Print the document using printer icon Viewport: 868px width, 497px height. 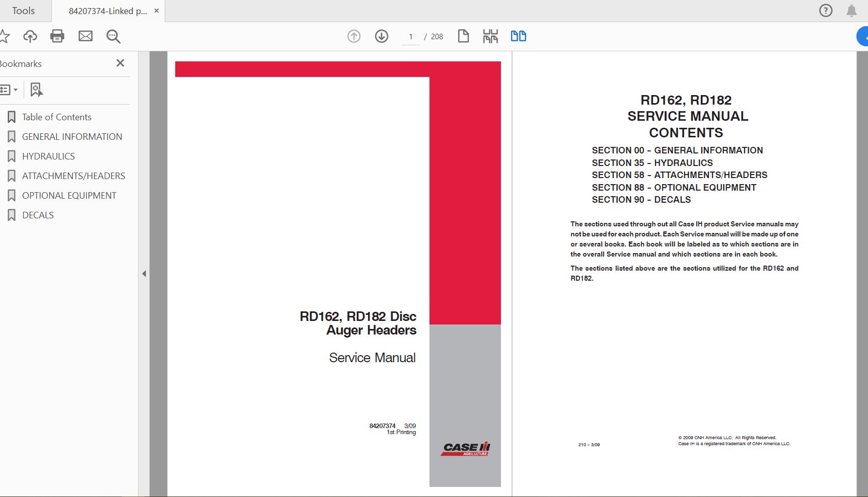point(57,36)
